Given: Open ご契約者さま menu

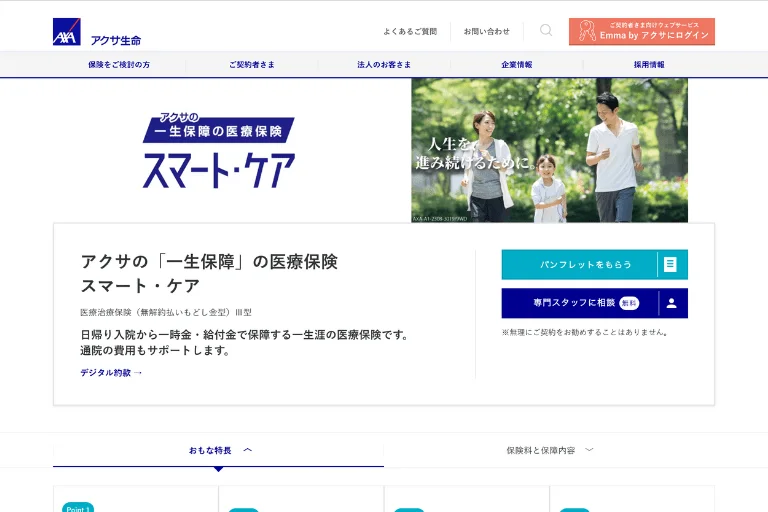Looking at the screenshot, I should coord(252,65).
